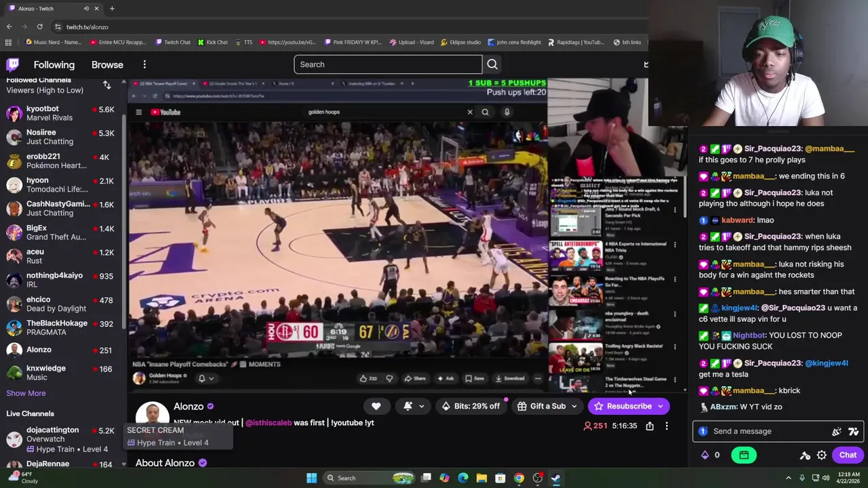868x488 pixels.
Task: Click the sidebar scroll down arrow
Action: coord(123,464)
